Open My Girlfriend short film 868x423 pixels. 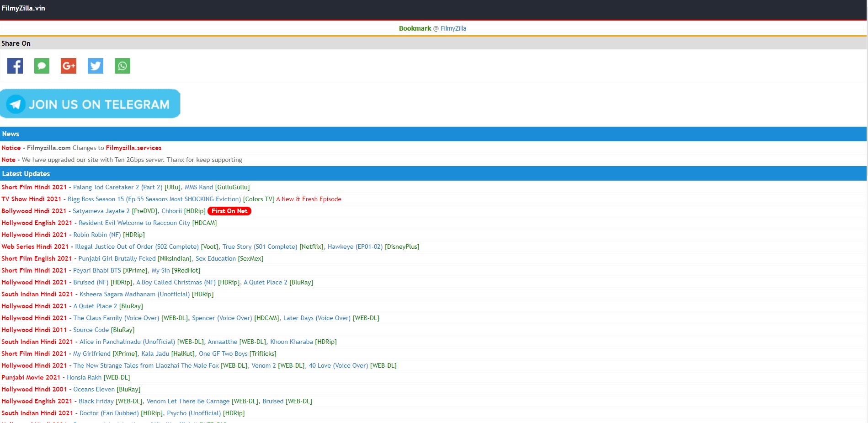92,353
